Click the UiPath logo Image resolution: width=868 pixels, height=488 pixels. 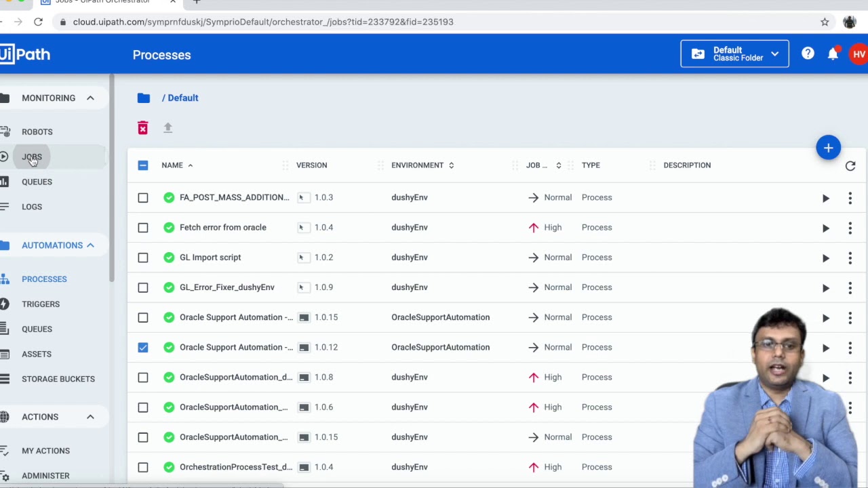pyautogui.click(x=25, y=54)
